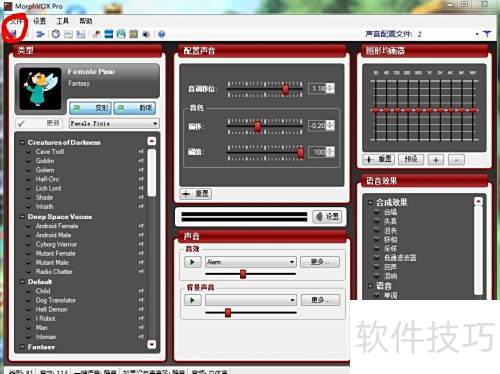Screen dimensions: 500x374
Task: Click the microphone 设置 settings button
Action: (x=328, y=217)
